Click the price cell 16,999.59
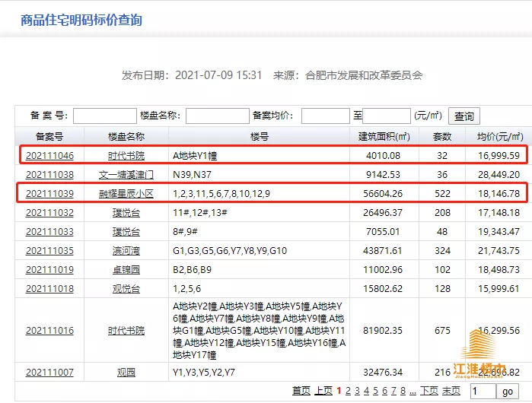 (x=499, y=156)
